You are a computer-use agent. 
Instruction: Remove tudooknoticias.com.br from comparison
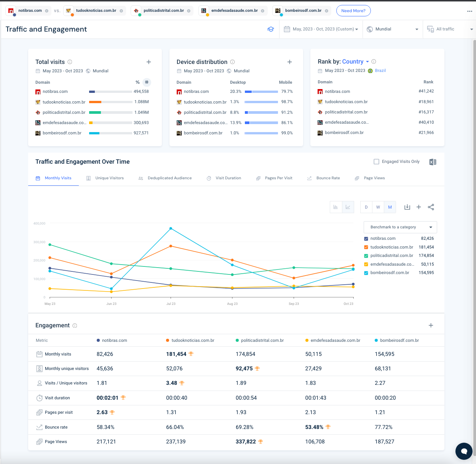click(x=121, y=11)
